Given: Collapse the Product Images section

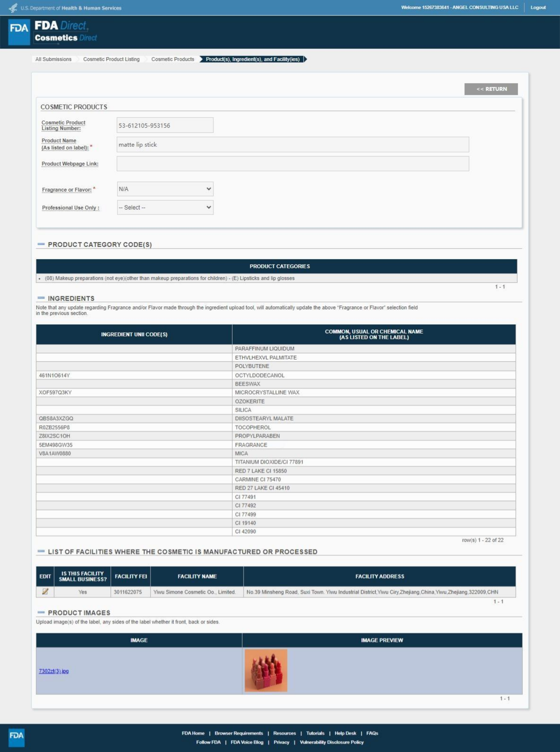Looking at the screenshot, I should [x=41, y=612].
